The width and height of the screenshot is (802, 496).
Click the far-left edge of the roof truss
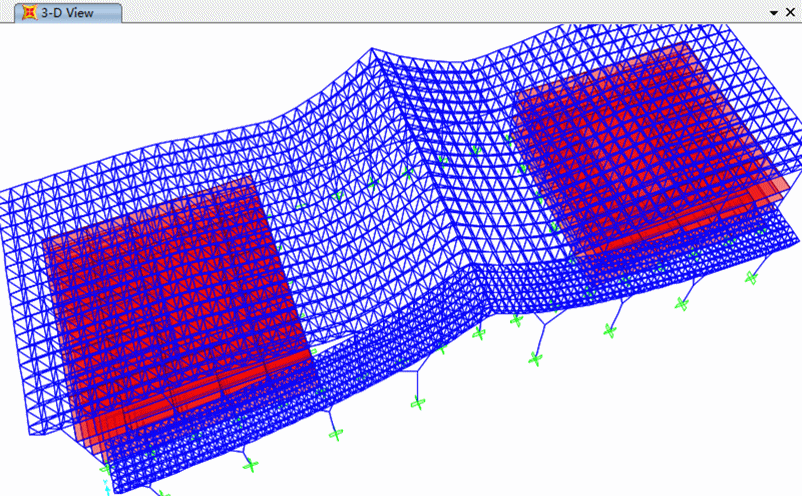coord(5,192)
